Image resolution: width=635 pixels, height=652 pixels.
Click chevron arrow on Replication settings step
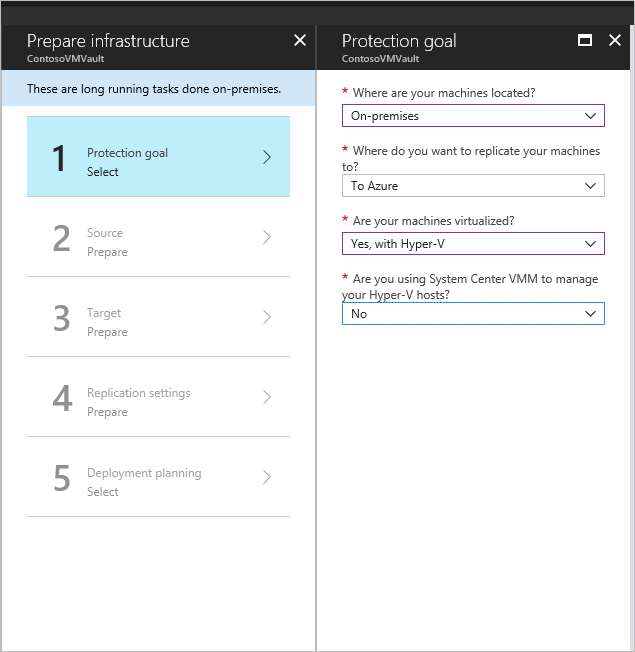click(267, 397)
